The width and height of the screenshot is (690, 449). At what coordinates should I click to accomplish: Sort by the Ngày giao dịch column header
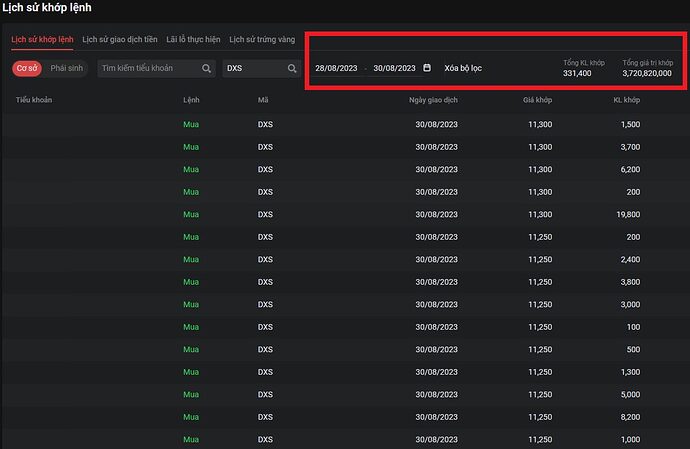click(433, 101)
